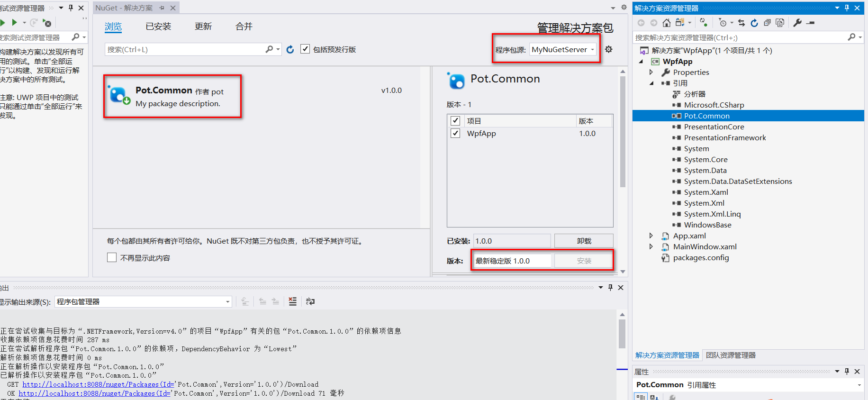This screenshot has height=400, width=868.
Task: Collapse the References (引用) node
Action: point(651,83)
